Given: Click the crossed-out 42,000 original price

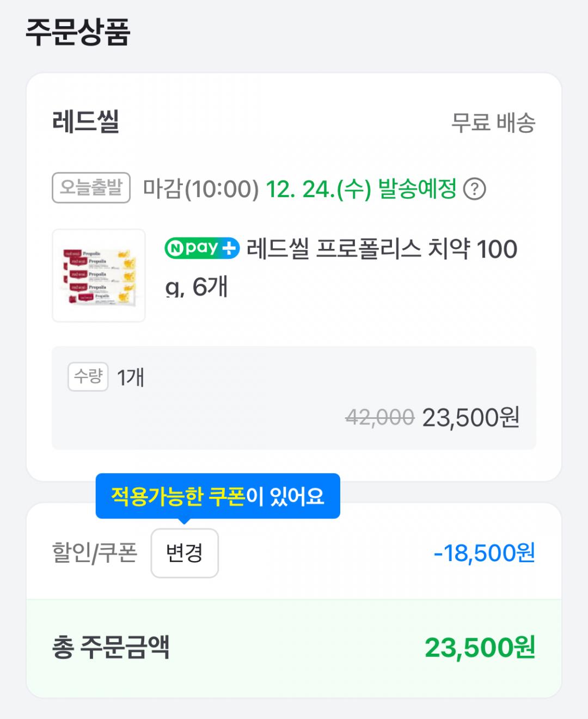Looking at the screenshot, I should [379, 418].
